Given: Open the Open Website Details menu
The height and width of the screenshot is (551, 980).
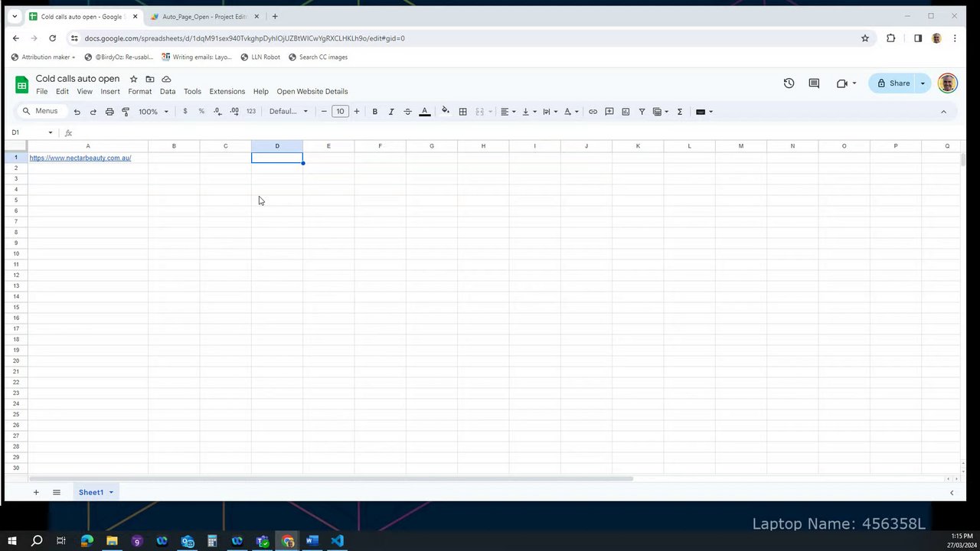Looking at the screenshot, I should tap(312, 92).
